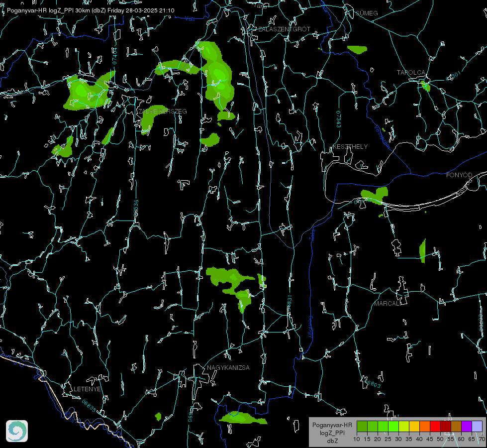Click the radar title text with date 28-03-2025 21:10
The image size is (487, 448).
click(x=91, y=10)
